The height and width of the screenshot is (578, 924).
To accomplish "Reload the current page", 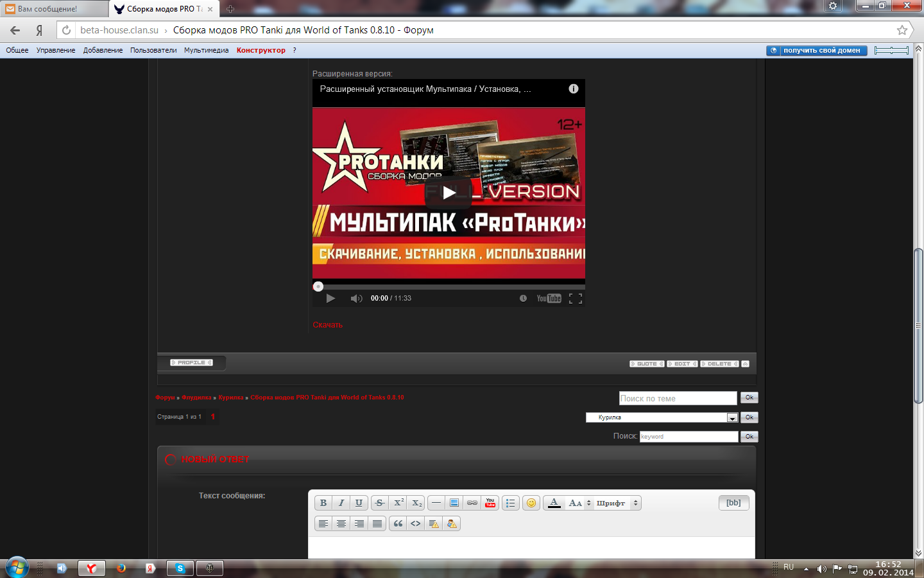I will click(66, 30).
